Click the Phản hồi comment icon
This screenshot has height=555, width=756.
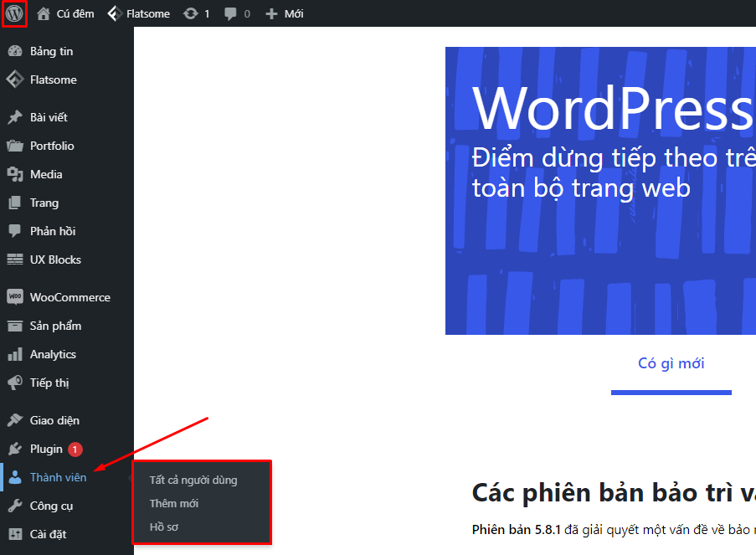(15, 231)
